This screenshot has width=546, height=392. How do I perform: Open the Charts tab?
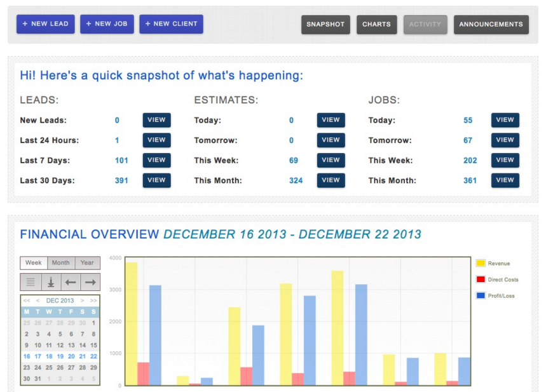pos(376,25)
